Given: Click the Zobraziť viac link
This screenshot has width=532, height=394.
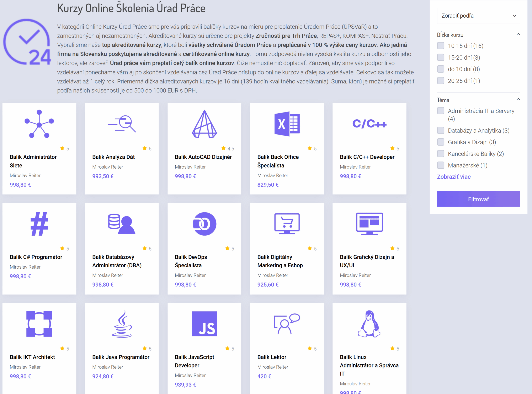Looking at the screenshot, I should pyautogui.click(x=453, y=177).
